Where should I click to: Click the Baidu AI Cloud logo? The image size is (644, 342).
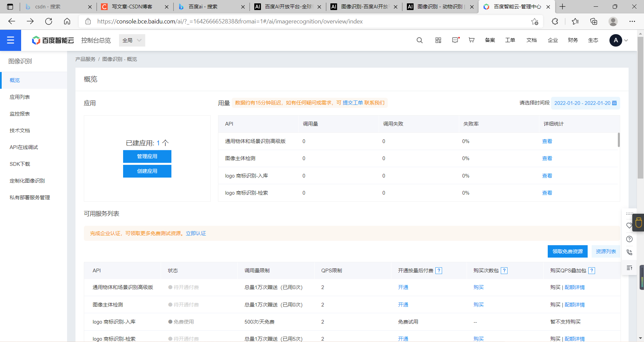click(x=53, y=41)
